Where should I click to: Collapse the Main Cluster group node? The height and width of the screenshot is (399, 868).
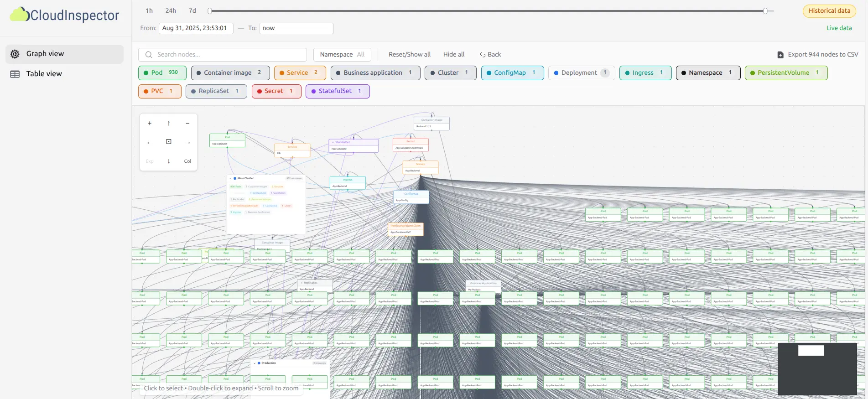click(231, 178)
